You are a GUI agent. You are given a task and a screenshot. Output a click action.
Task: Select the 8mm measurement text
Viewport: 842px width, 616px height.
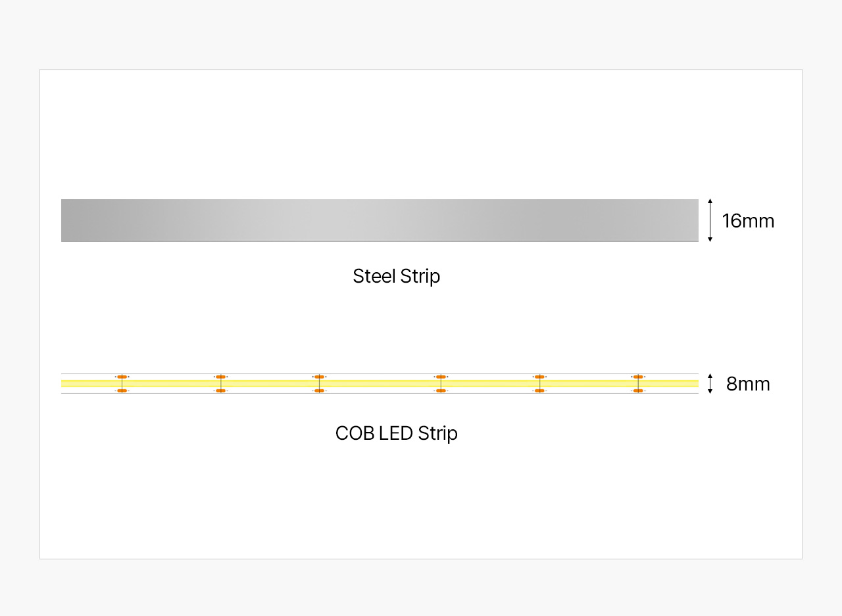[x=748, y=384]
